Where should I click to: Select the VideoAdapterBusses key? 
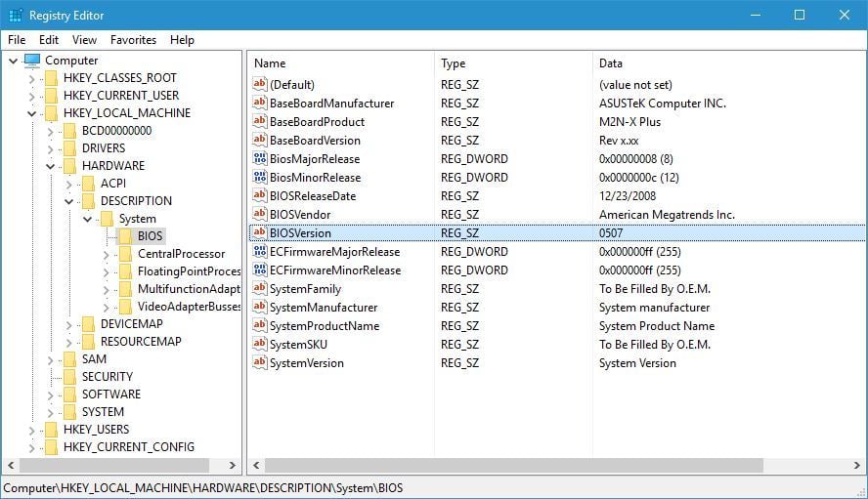point(189,306)
